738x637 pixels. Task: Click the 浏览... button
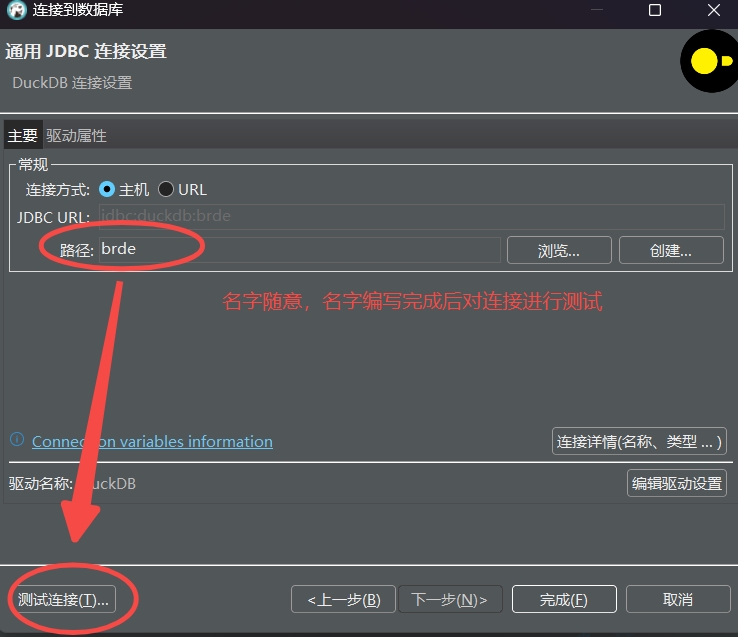click(x=559, y=250)
